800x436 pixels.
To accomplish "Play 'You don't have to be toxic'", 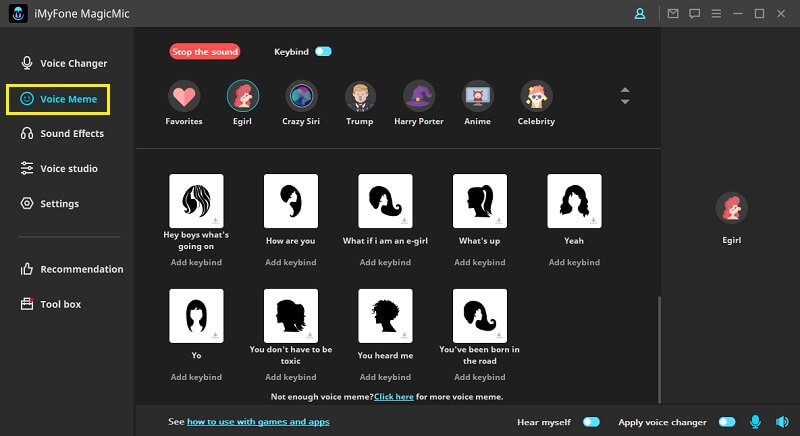I will point(291,316).
